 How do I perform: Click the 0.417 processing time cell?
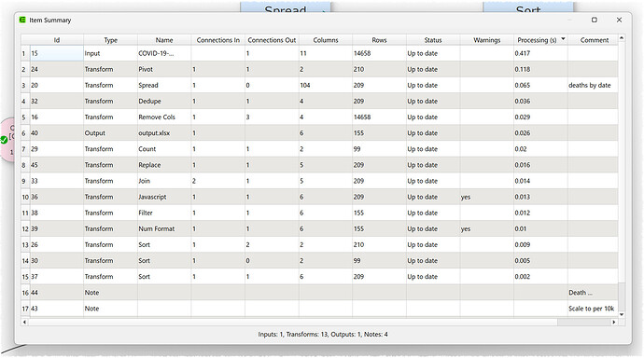click(x=540, y=53)
